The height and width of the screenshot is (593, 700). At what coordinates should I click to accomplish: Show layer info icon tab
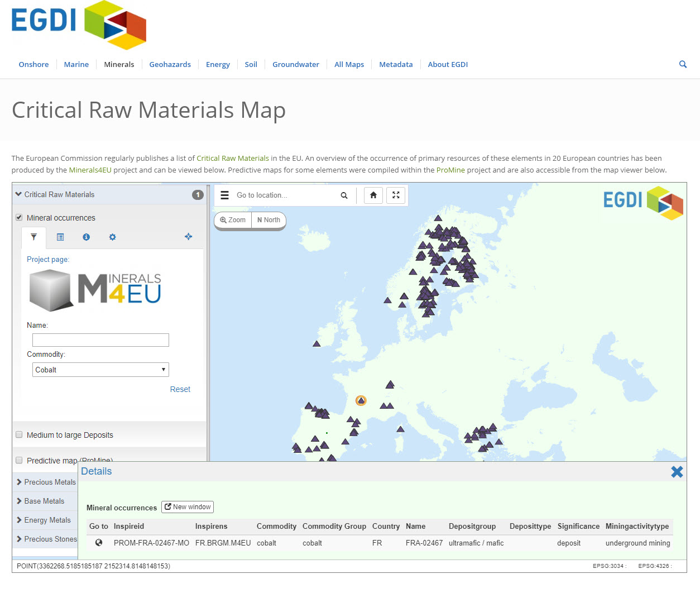(86, 237)
